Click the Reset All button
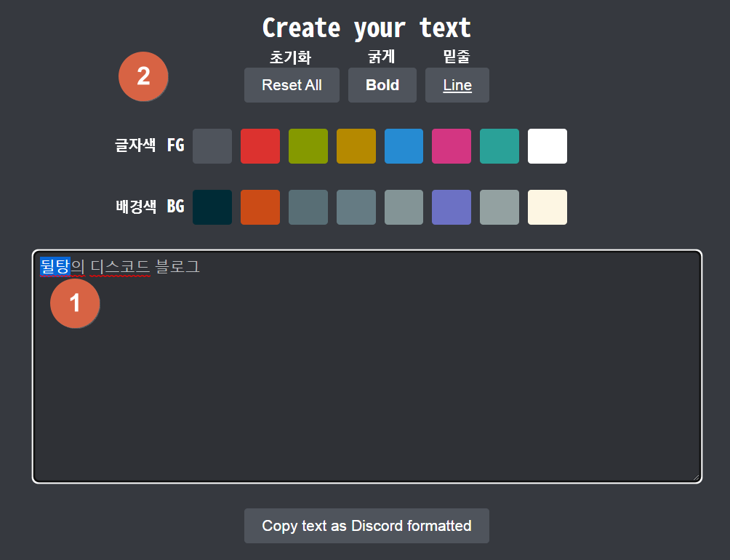The height and width of the screenshot is (560, 730). pyautogui.click(x=292, y=85)
